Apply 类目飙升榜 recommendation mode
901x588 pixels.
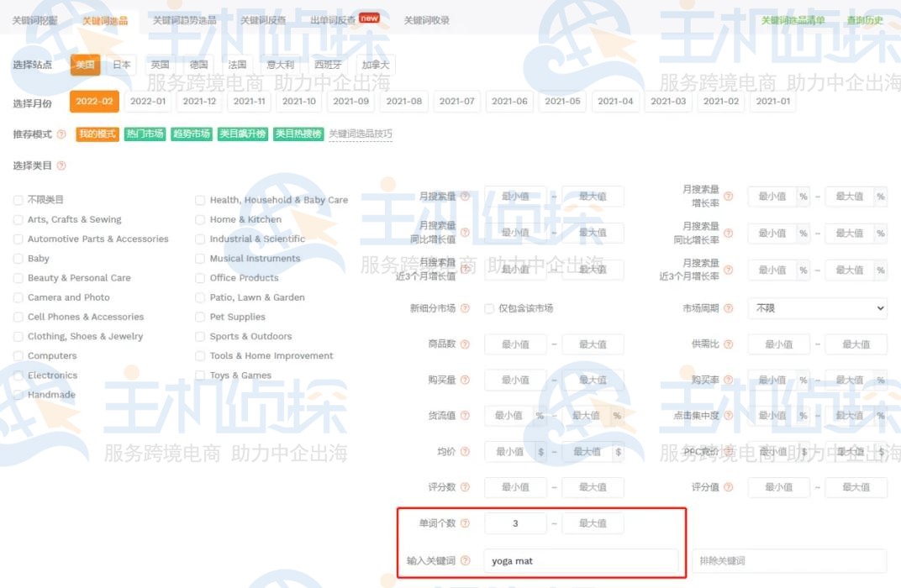click(243, 134)
